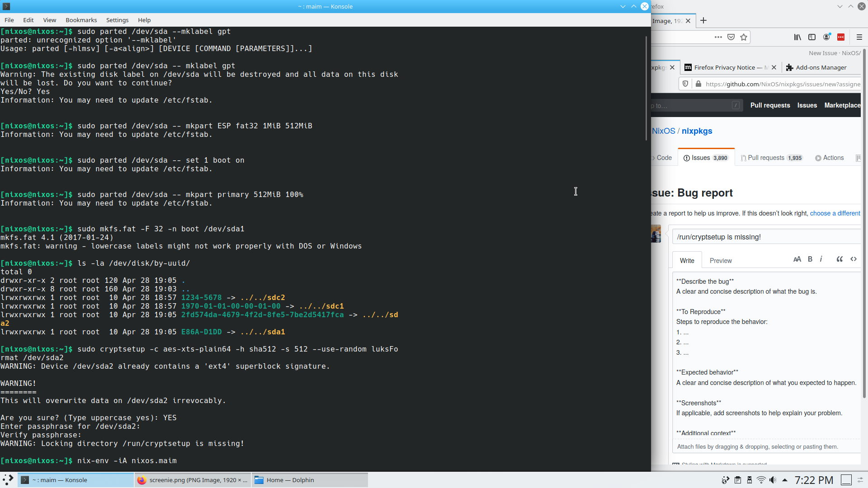Mute audio via the speaker tray icon

coord(773,480)
